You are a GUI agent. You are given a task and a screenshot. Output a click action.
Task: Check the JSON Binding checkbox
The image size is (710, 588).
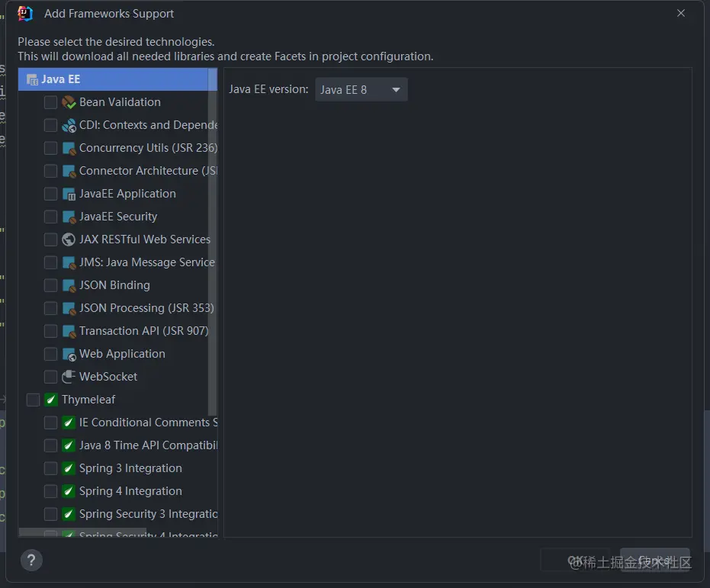pos(50,285)
